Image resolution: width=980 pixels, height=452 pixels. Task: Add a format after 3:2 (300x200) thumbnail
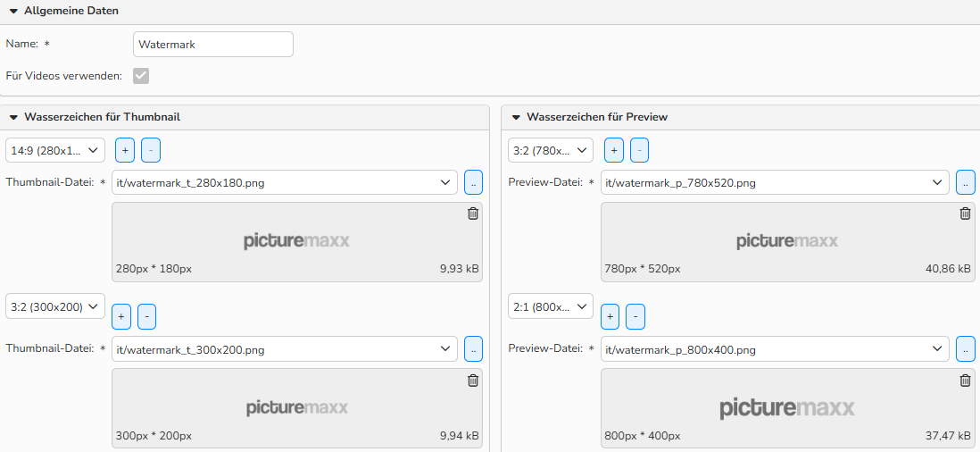pyautogui.click(x=121, y=316)
